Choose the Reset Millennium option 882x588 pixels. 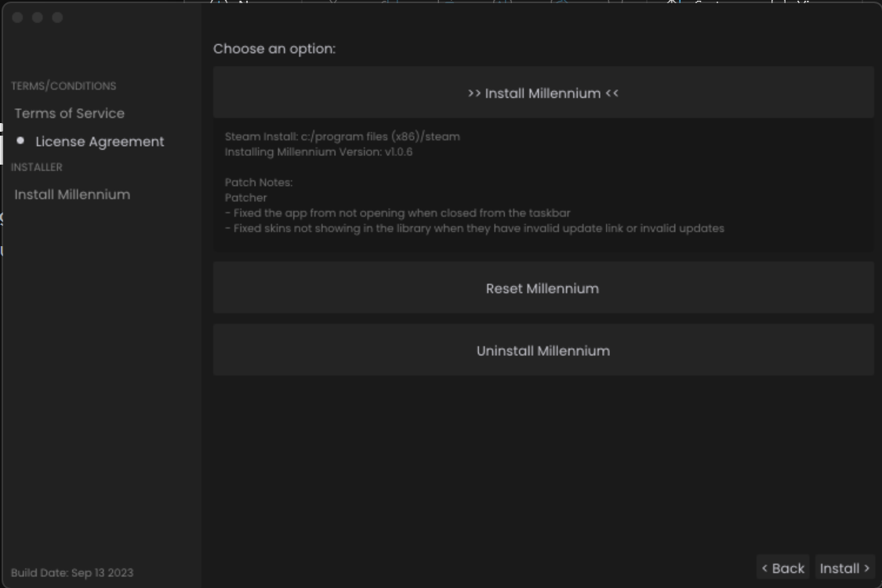point(543,288)
